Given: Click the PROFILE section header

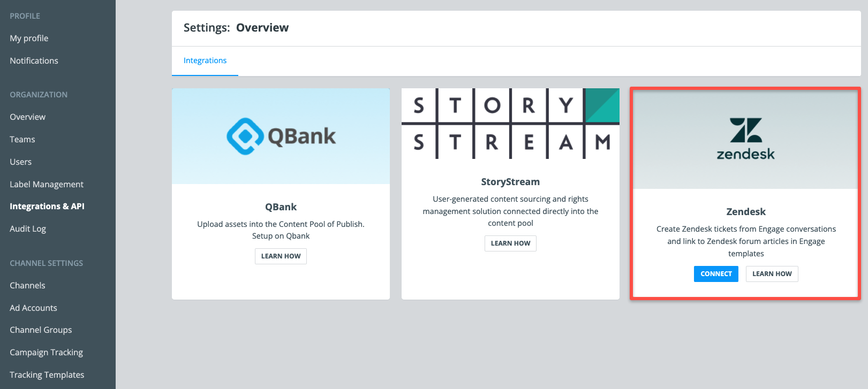Looking at the screenshot, I should point(25,16).
